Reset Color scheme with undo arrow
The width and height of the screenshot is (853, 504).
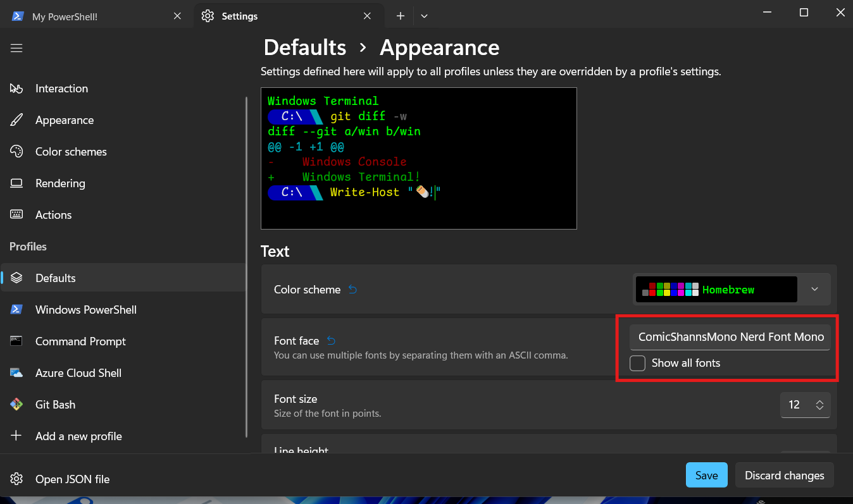click(x=352, y=290)
